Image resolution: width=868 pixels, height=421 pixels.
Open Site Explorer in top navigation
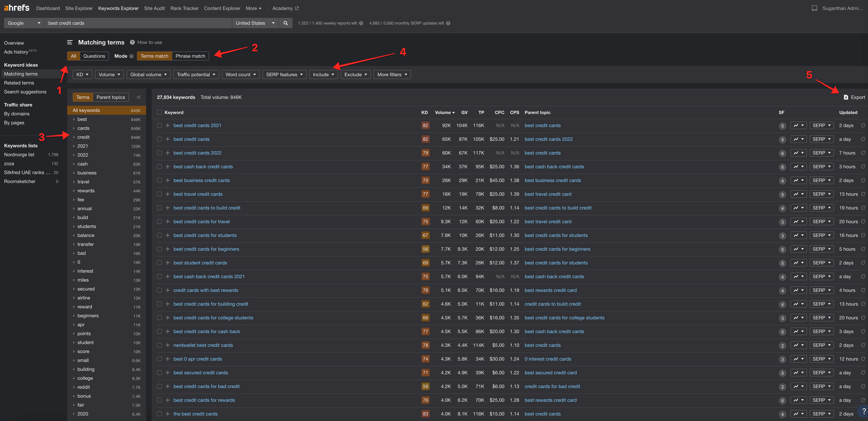[79, 8]
